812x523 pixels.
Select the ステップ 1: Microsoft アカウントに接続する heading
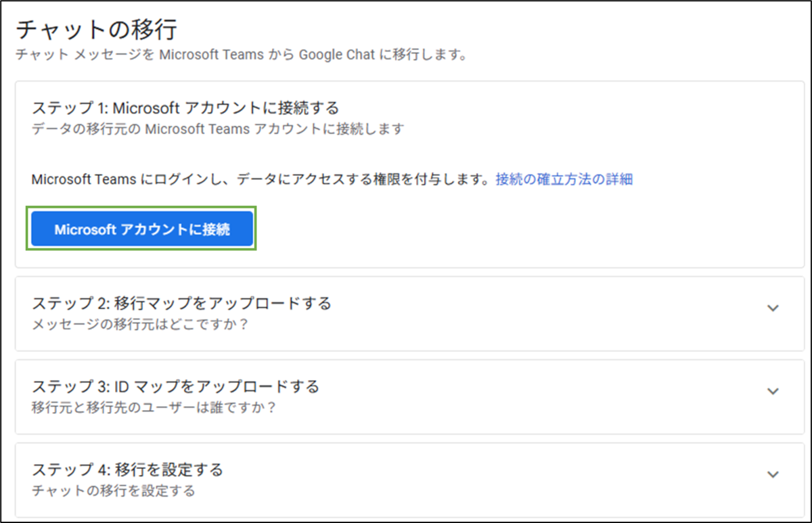coord(185,108)
